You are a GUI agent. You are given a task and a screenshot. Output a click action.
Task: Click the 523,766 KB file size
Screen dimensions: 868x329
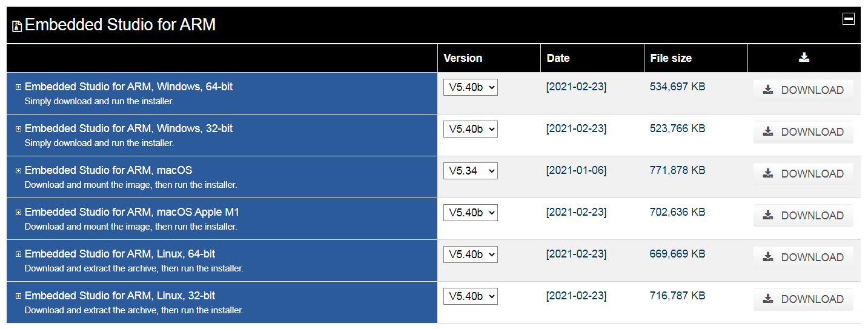tap(677, 128)
